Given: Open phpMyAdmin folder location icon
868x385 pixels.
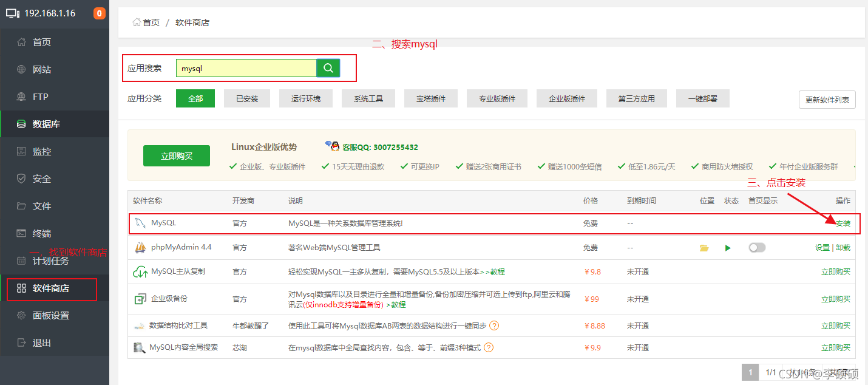Looking at the screenshot, I should tap(704, 248).
